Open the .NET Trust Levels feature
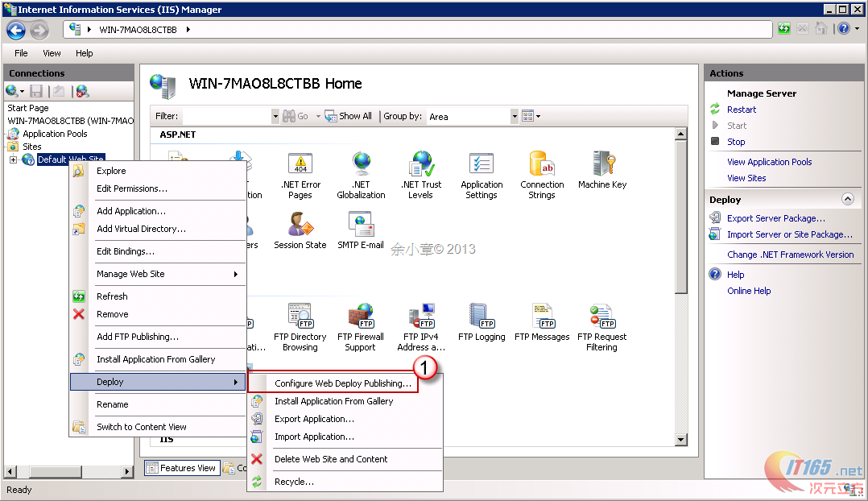The width and height of the screenshot is (868, 501). [421, 176]
